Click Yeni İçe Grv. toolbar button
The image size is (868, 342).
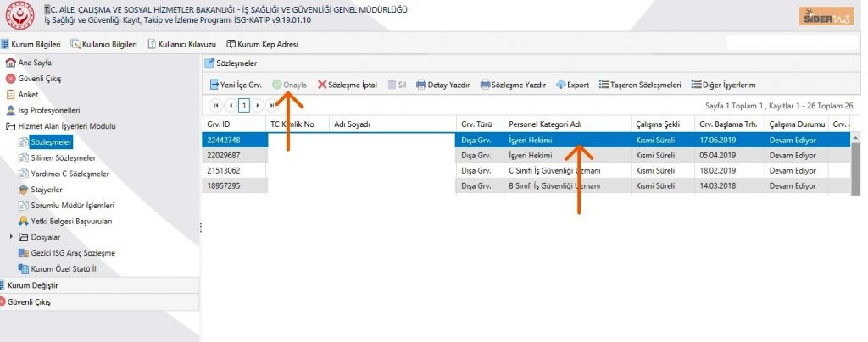235,85
